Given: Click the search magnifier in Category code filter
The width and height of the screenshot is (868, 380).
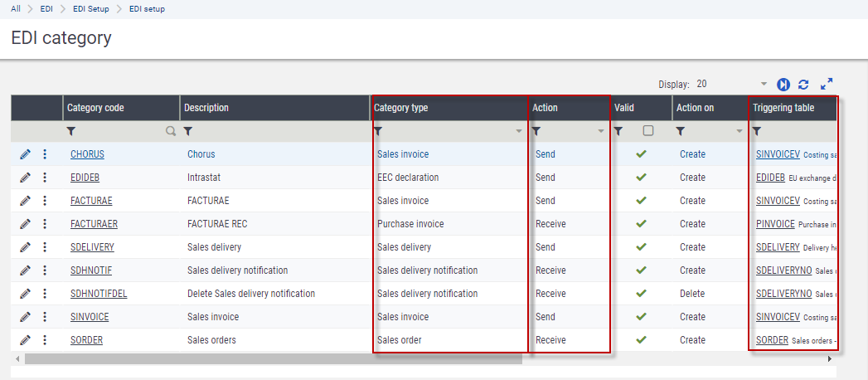Looking at the screenshot, I should (x=171, y=131).
